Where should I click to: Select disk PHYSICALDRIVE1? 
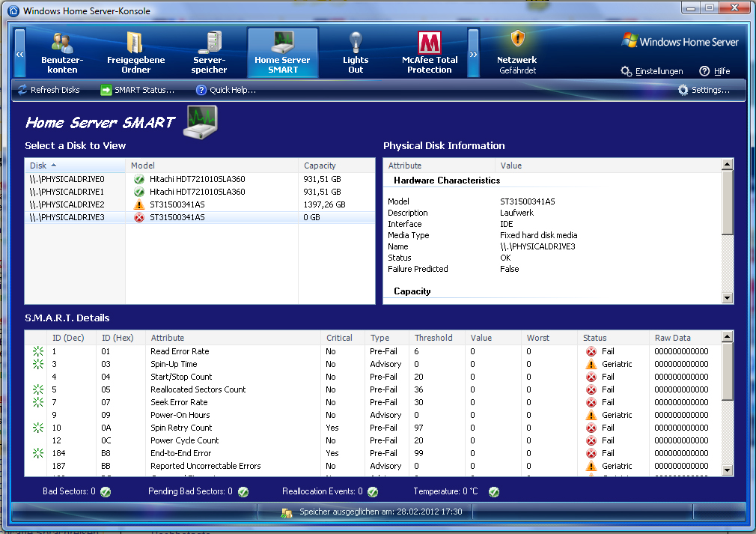(200, 192)
